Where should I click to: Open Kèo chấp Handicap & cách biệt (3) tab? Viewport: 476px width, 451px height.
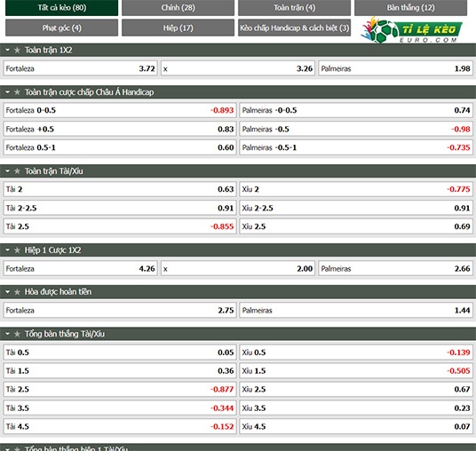294,28
